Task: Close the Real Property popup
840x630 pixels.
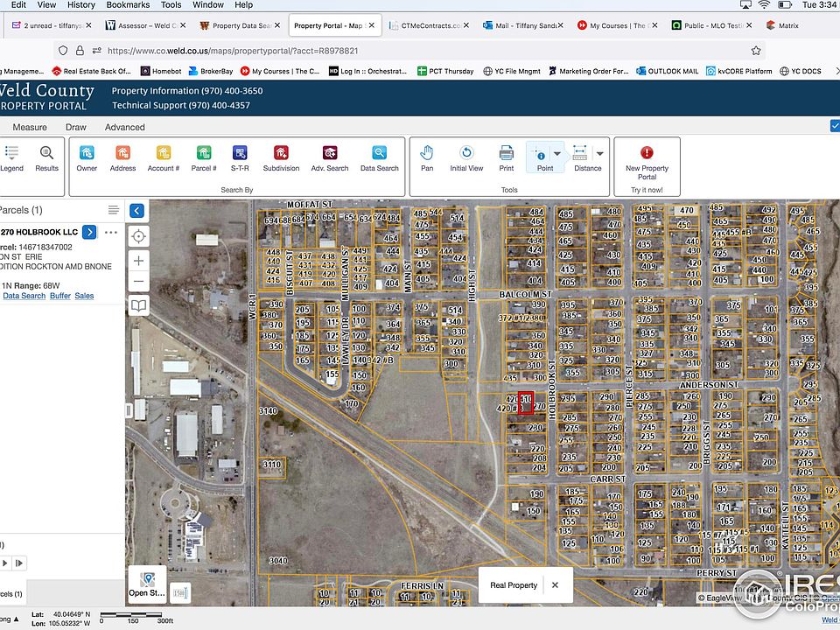Action: 555,584
